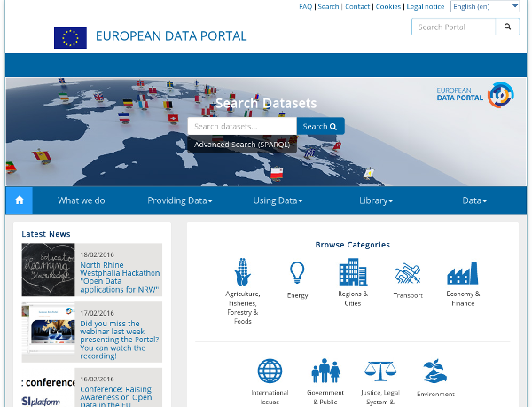532x407 pixels.
Task: Open the FAQ link
Action: click(305, 6)
